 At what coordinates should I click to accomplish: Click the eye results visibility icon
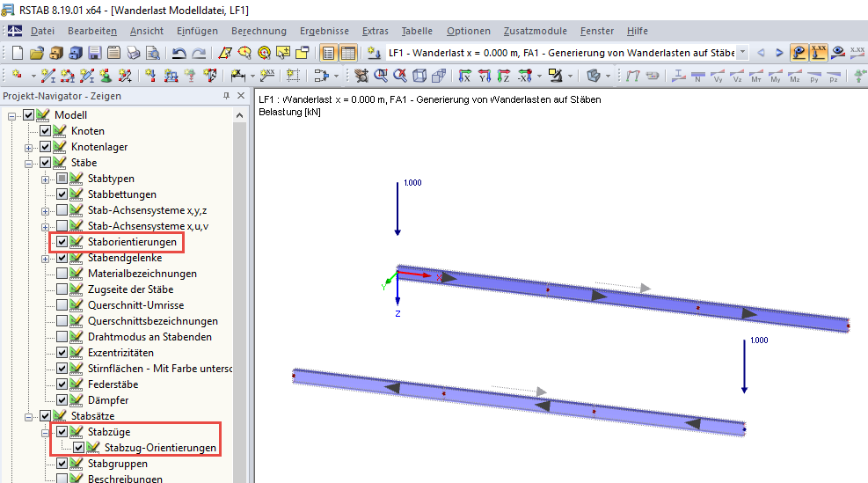[x=838, y=53]
